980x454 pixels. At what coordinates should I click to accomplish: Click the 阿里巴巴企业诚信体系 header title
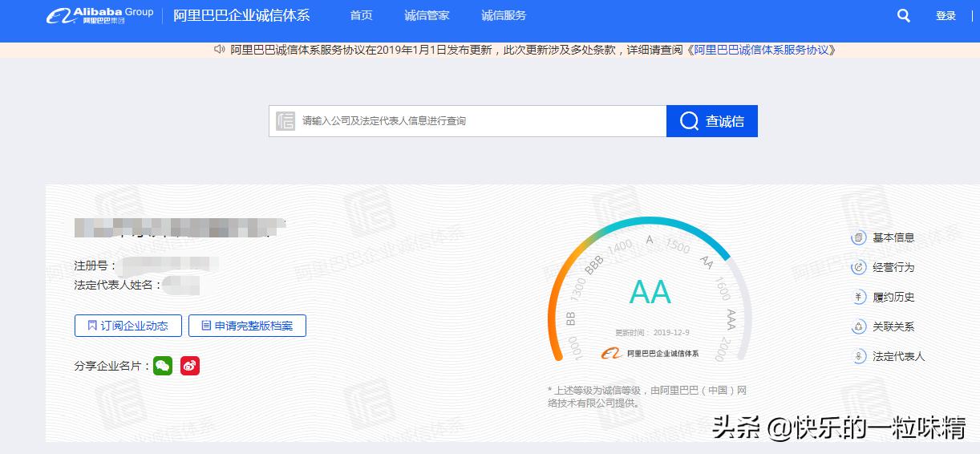pyautogui.click(x=241, y=15)
